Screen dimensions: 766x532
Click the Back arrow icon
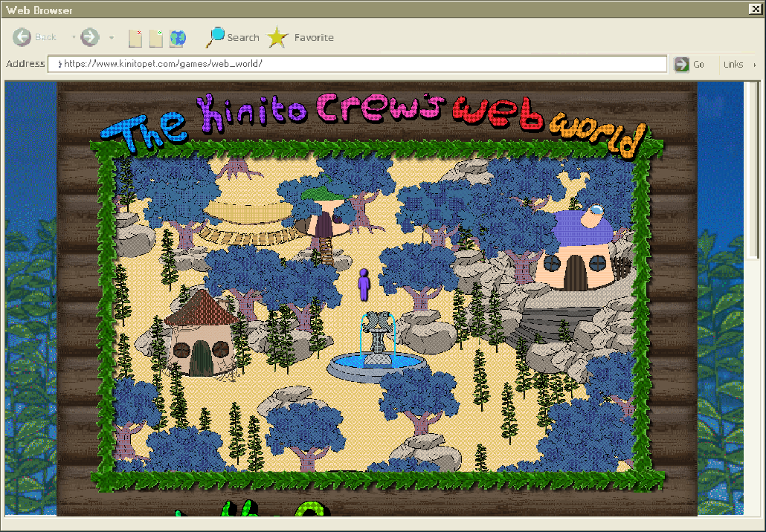pos(22,37)
